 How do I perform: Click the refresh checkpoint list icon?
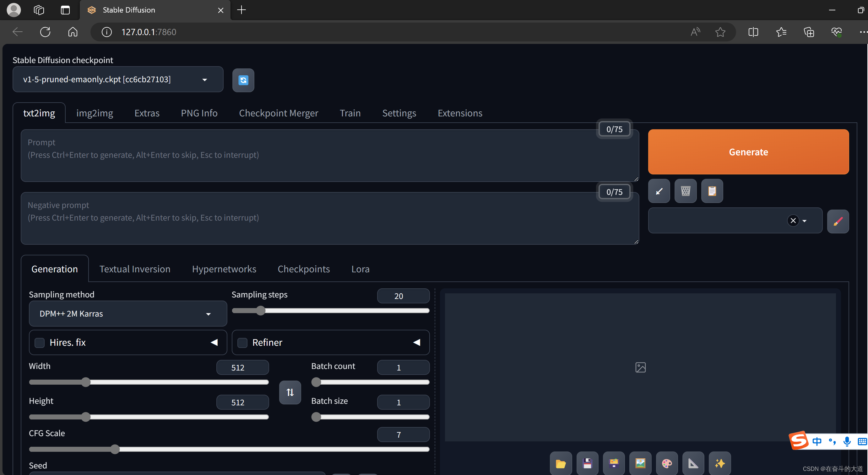tap(243, 80)
